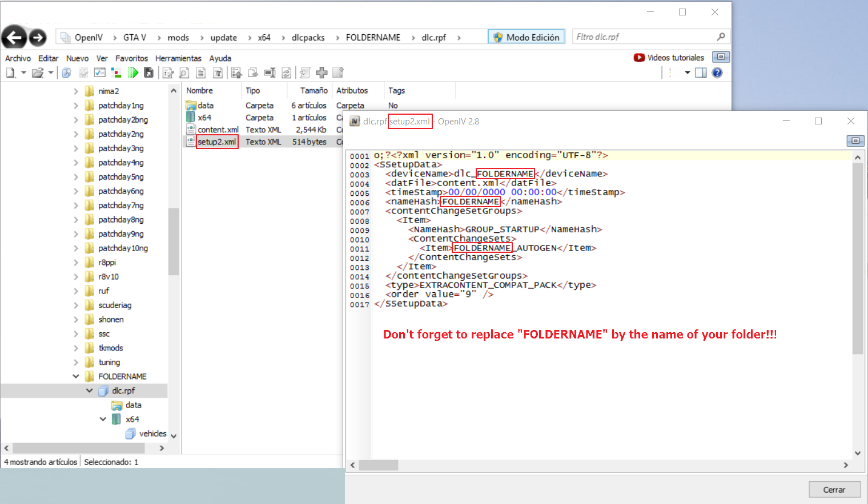This screenshot has width=868, height=504.
Task: Click the plain text document toolbar icon
Action: point(200,72)
